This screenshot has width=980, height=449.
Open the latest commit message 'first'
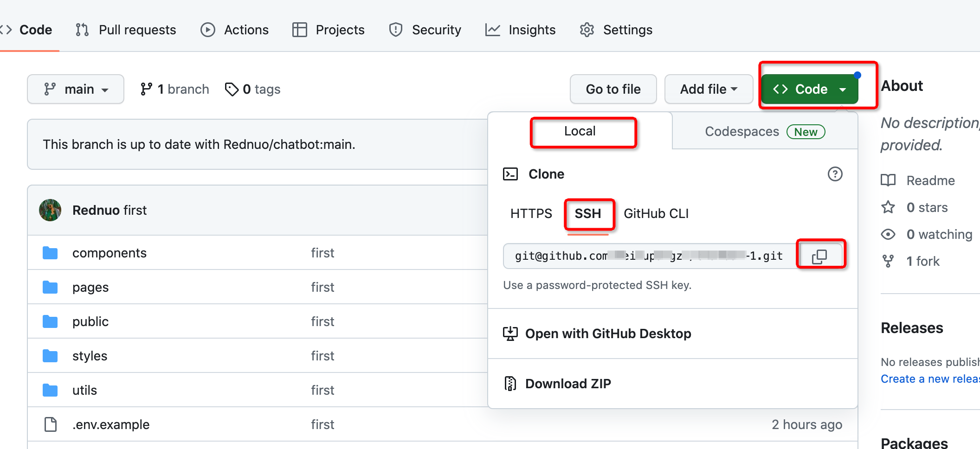pos(135,210)
